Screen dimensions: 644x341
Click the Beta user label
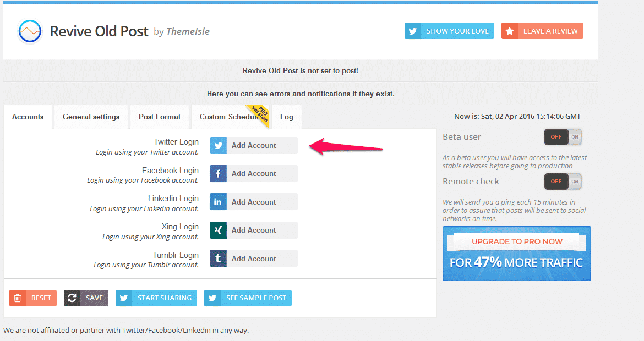(462, 137)
